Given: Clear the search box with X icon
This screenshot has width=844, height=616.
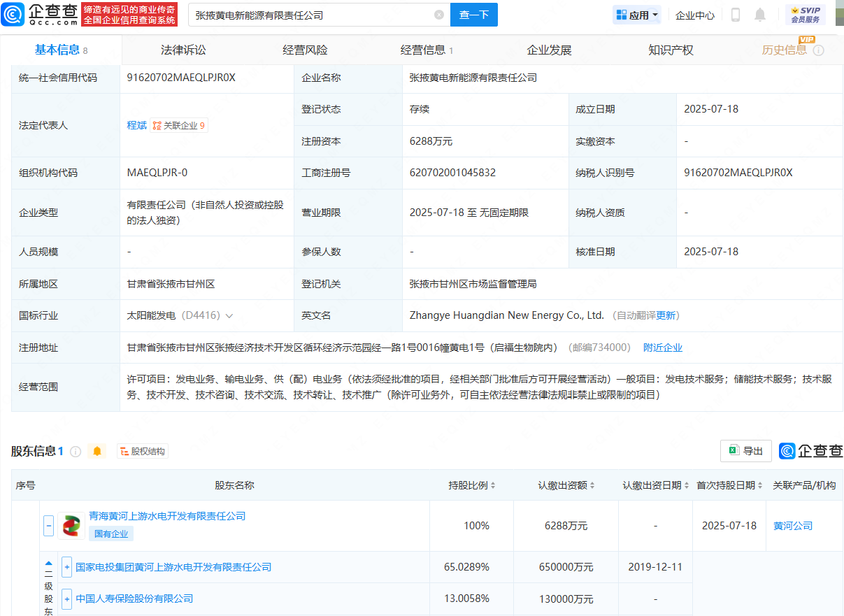Looking at the screenshot, I should 439,15.
